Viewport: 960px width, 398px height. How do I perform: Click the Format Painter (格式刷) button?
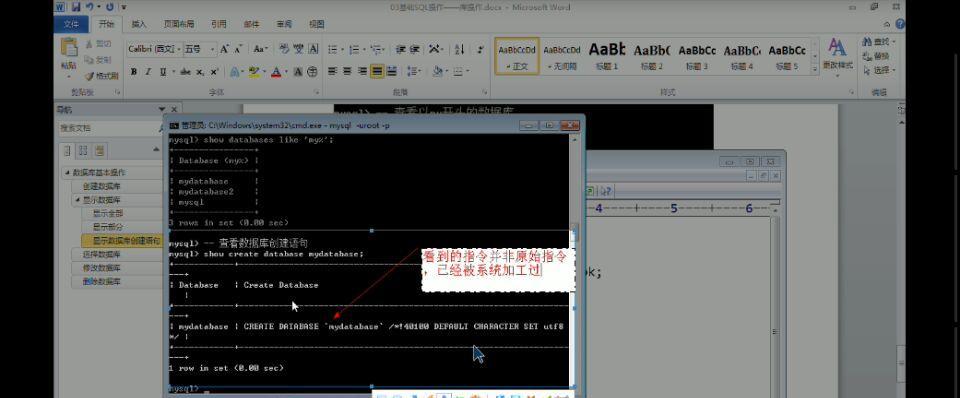click(102, 76)
